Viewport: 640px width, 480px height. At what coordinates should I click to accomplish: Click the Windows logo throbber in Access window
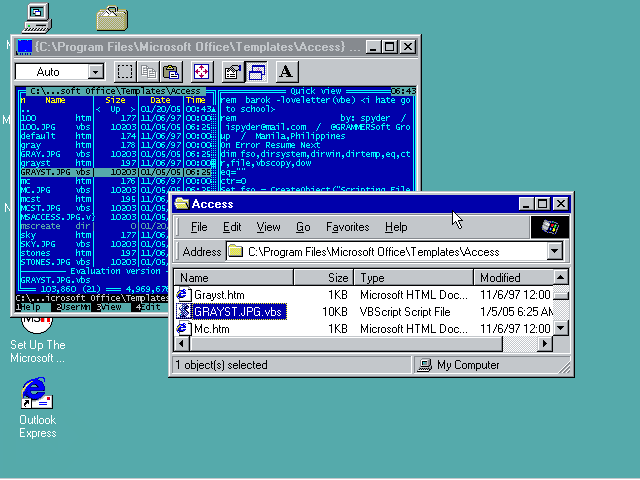pos(549,227)
